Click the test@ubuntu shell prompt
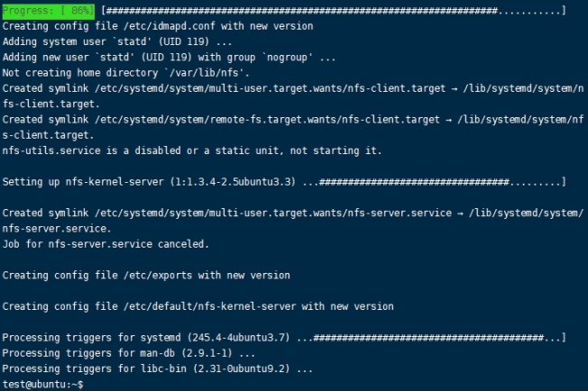Image resolution: width=588 pixels, height=391 pixels. (41, 385)
